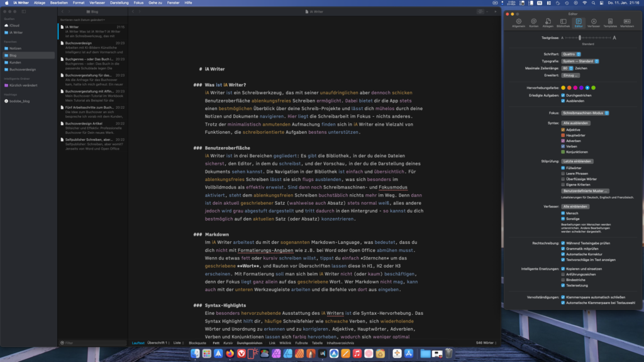
Task: Open Überschrift 1 dropdown in bottom toolbar
Action: pos(158,343)
